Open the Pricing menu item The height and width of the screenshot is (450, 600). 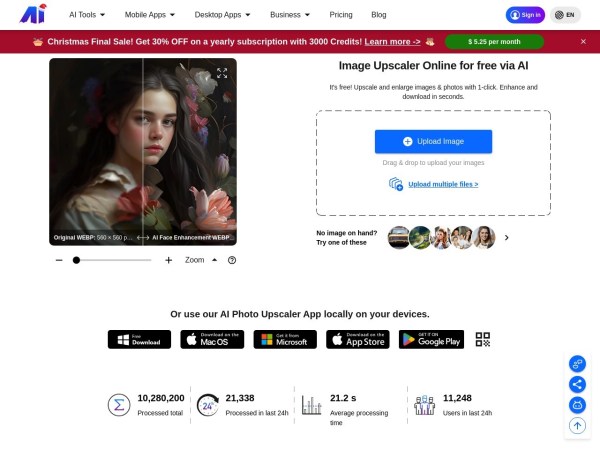pyautogui.click(x=341, y=15)
